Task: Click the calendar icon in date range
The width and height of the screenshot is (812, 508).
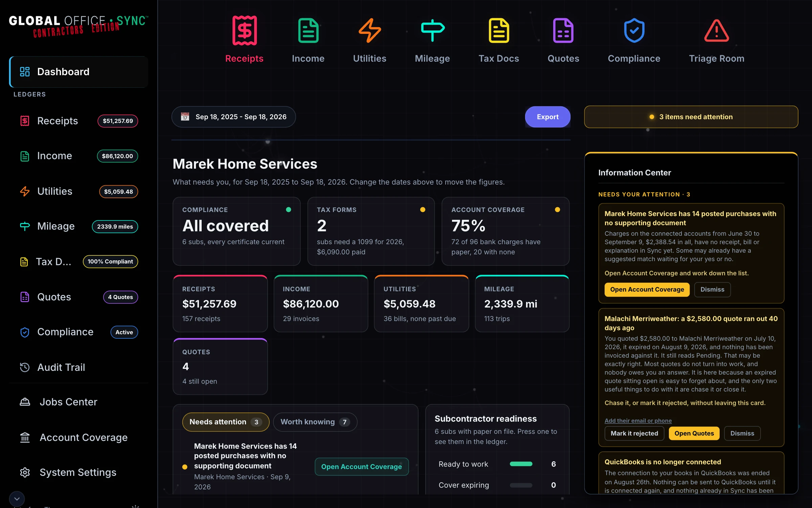Action: [x=185, y=117]
